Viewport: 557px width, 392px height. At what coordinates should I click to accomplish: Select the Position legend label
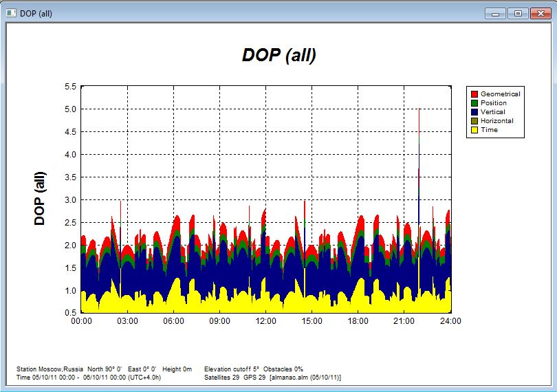point(493,103)
